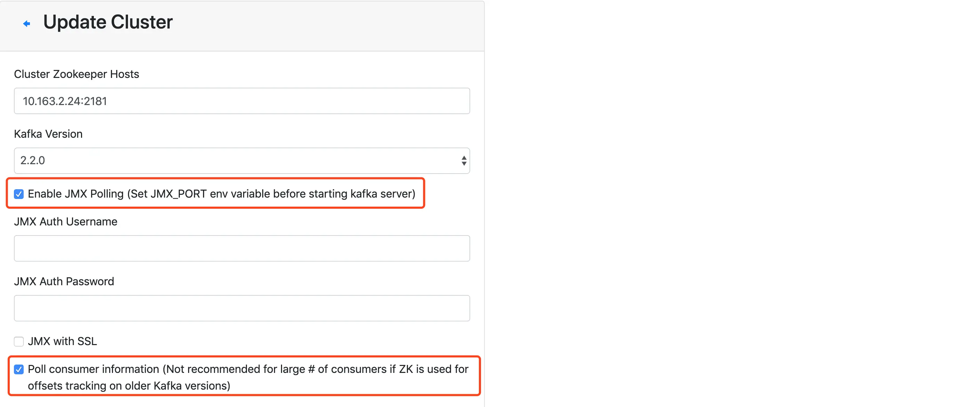This screenshot has width=980, height=407.
Task: Open the Kafka Version dropdown
Action: [x=242, y=160]
